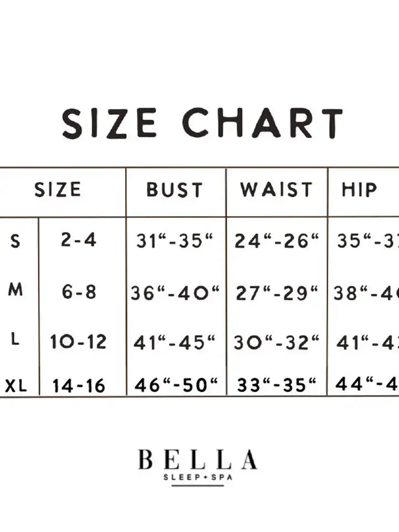The height and width of the screenshot is (532, 399).
Task: Select the WAIST column header
Action: 276,190
